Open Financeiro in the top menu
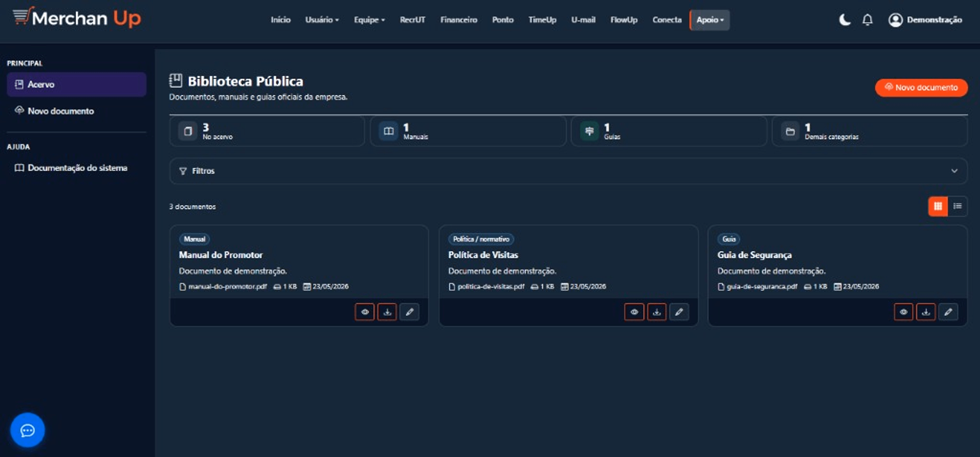This screenshot has width=980, height=457. [x=459, y=20]
